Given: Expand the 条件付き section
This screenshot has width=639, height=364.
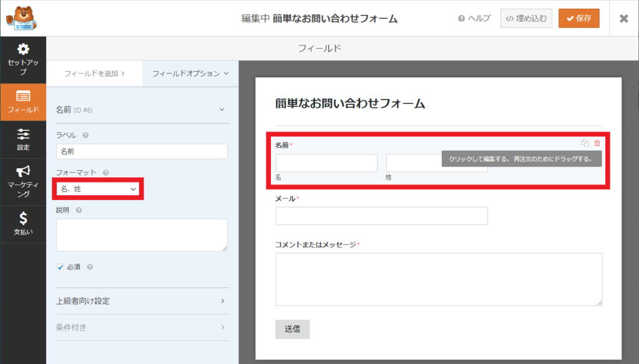Looking at the screenshot, I should 141,327.
